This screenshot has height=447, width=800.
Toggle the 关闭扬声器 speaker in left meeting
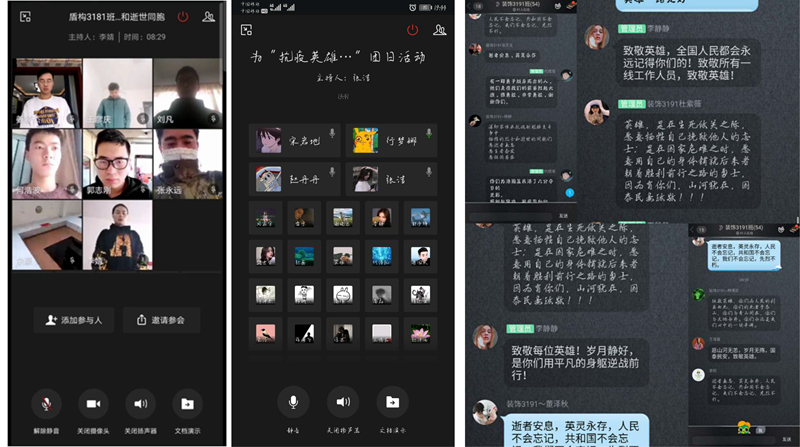click(140, 403)
